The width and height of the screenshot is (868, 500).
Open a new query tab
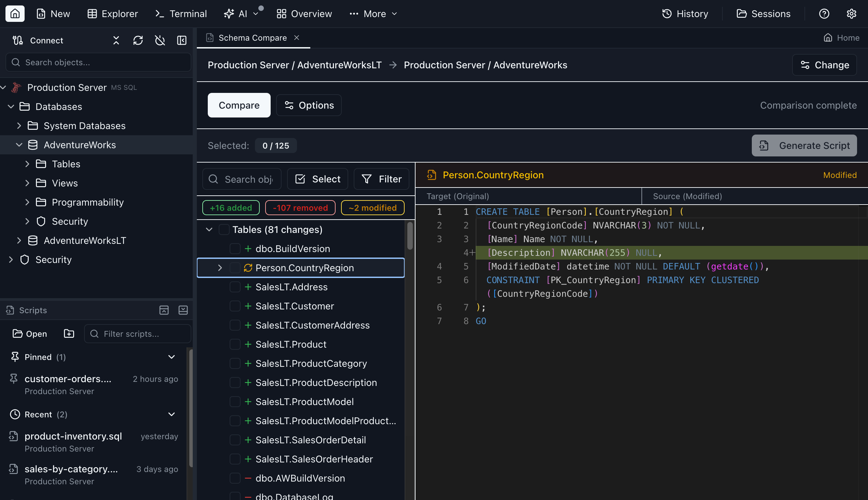coord(53,13)
